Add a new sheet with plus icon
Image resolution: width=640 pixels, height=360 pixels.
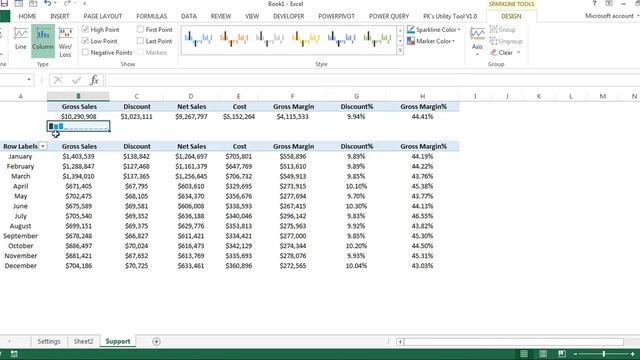[156, 342]
